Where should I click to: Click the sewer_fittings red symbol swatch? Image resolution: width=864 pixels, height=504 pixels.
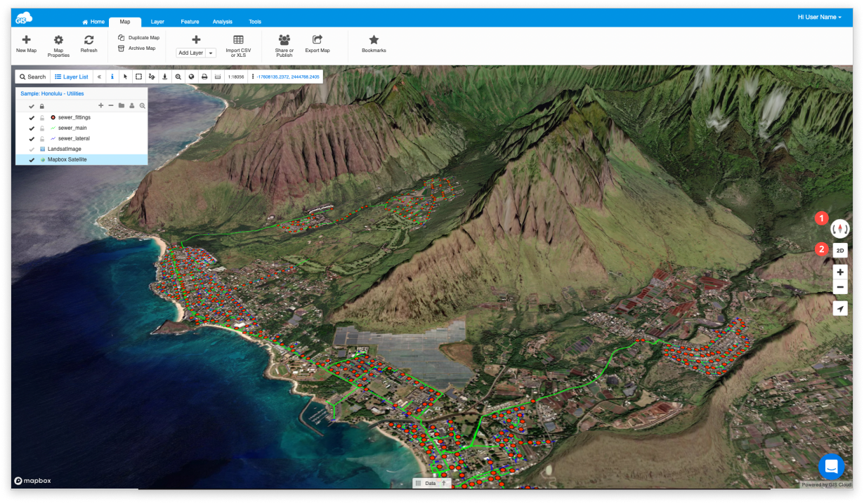[x=53, y=117]
